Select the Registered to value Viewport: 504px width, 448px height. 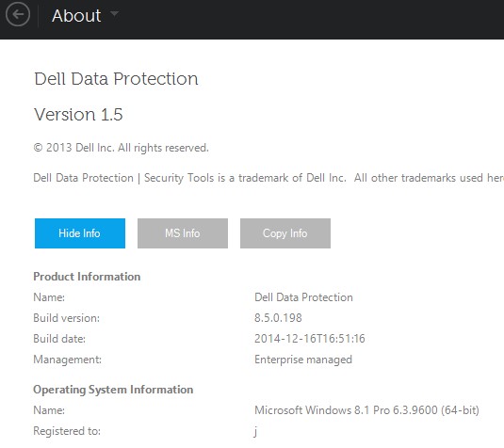(x=255, y=431)
